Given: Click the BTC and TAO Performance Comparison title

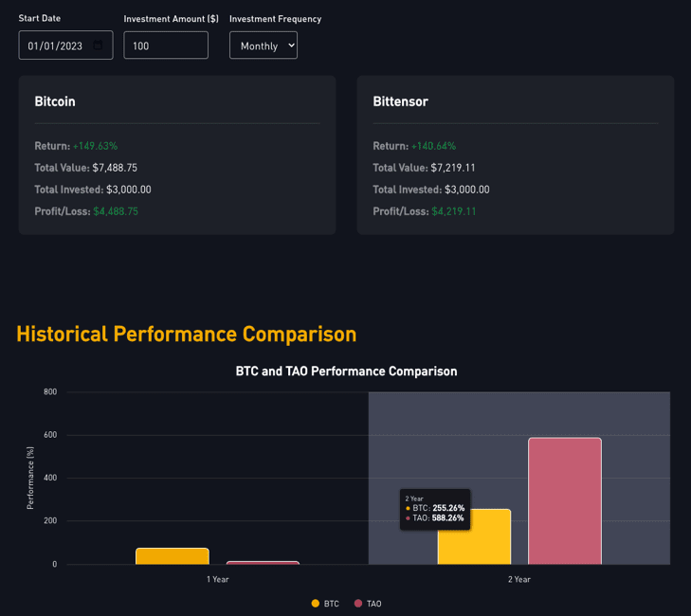Looking at the screenshot, I should tap(346, 371).
